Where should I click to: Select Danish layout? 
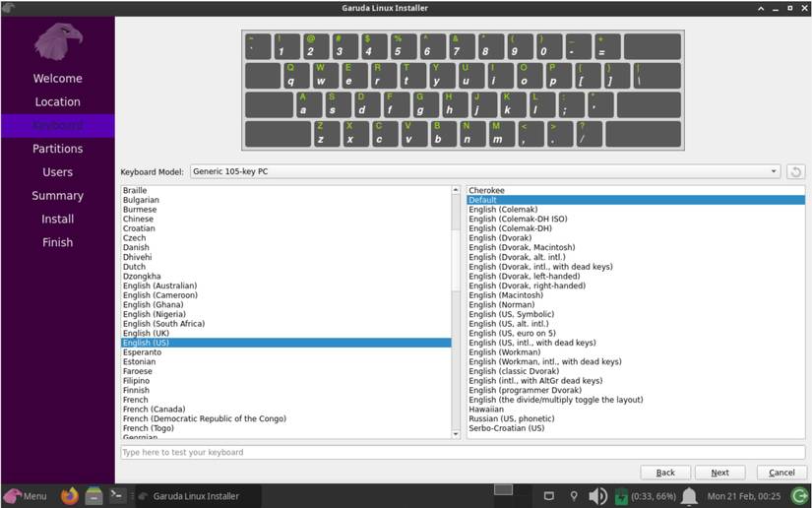click(285, 247)
